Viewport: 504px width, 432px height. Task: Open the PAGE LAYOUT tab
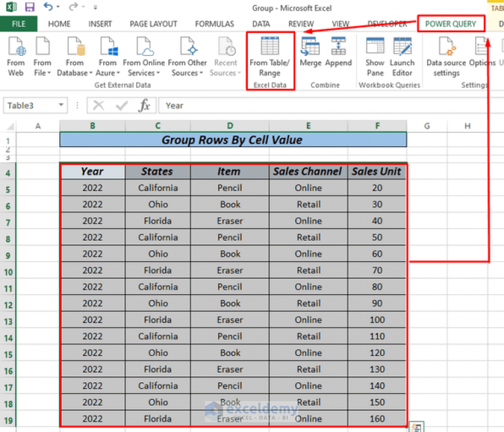[x=153, y=24]
